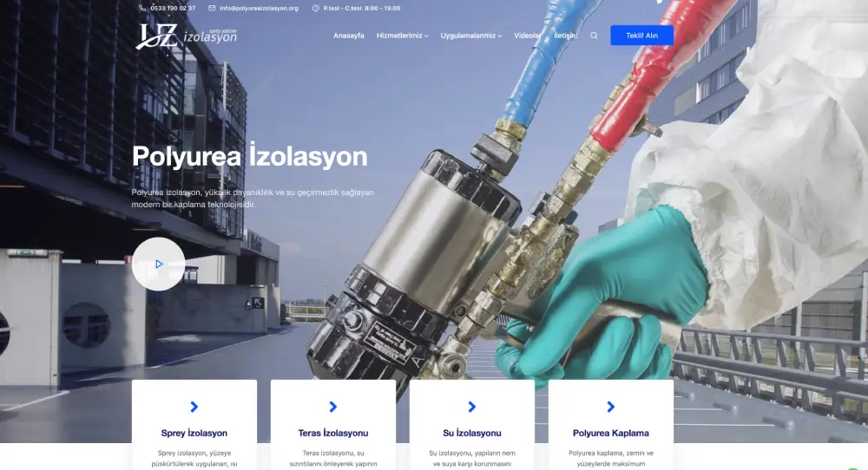Expand the Uygulamalarımız dropdown menu
Screen dimensions: 868x470
click(471, 36)
